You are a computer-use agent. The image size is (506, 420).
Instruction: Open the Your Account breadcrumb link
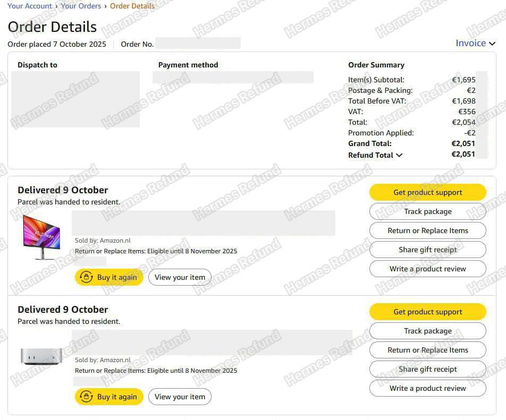[x=30, y=6]
